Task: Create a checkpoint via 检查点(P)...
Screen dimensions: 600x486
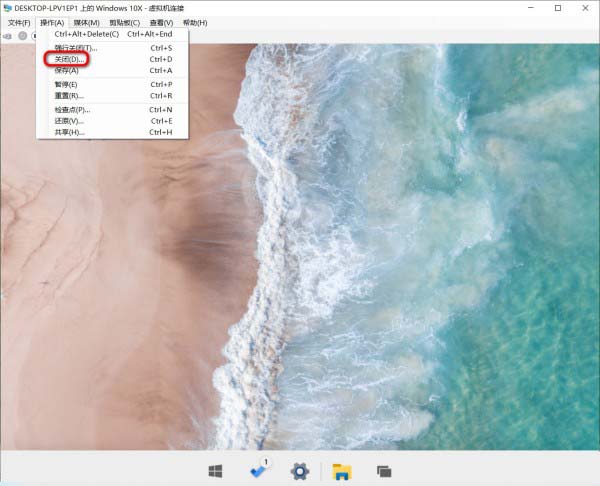Action: [x=113, y=110]
